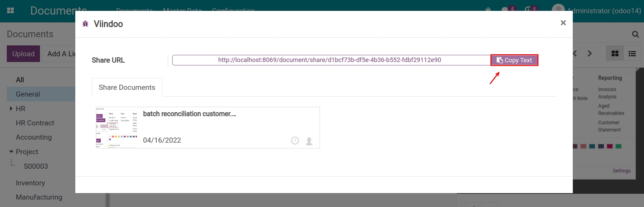Open the apps grid menu icon
644x207 pixels.
tap(11, 11)
